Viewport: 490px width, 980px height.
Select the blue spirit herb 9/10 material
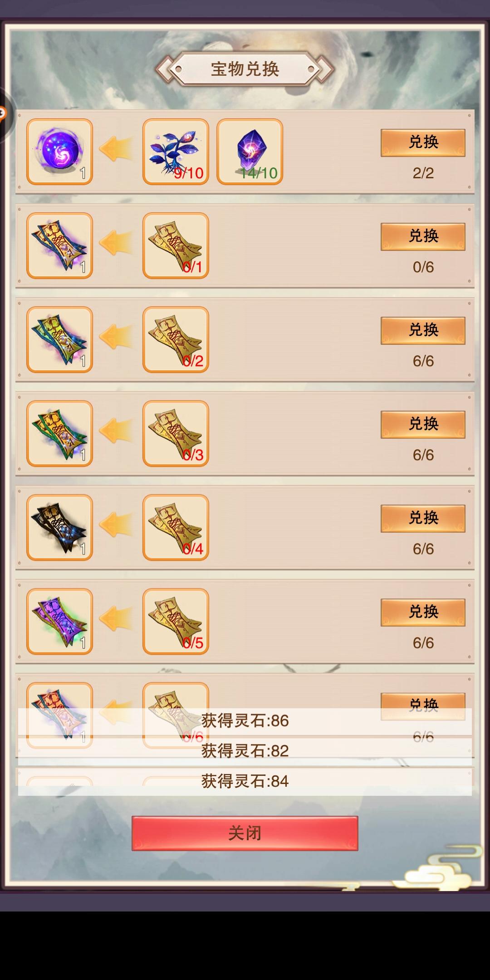(176, 152)
